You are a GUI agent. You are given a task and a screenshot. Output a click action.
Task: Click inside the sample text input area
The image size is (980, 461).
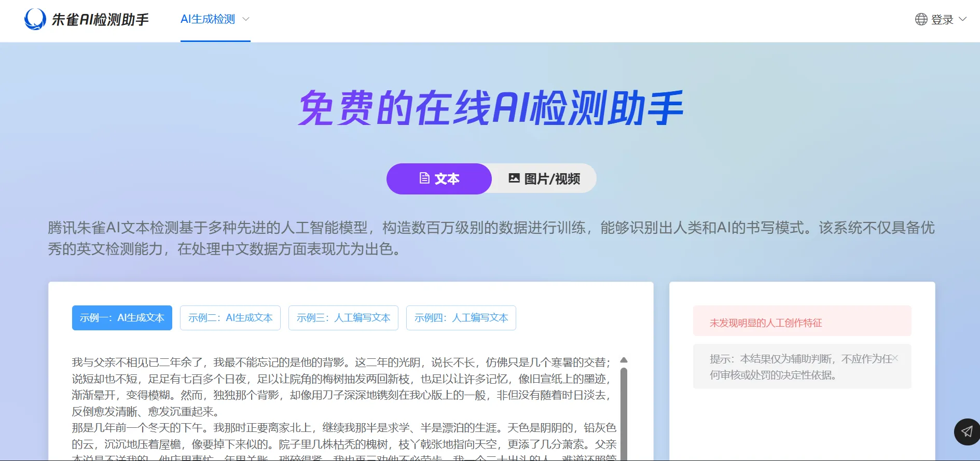tap(342, 404)
